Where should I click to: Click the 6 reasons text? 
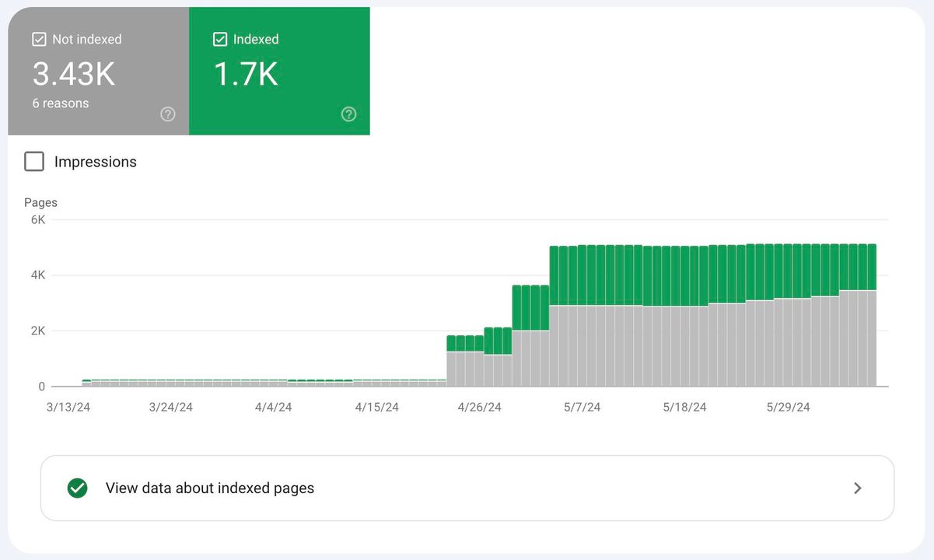click(61, 103)
